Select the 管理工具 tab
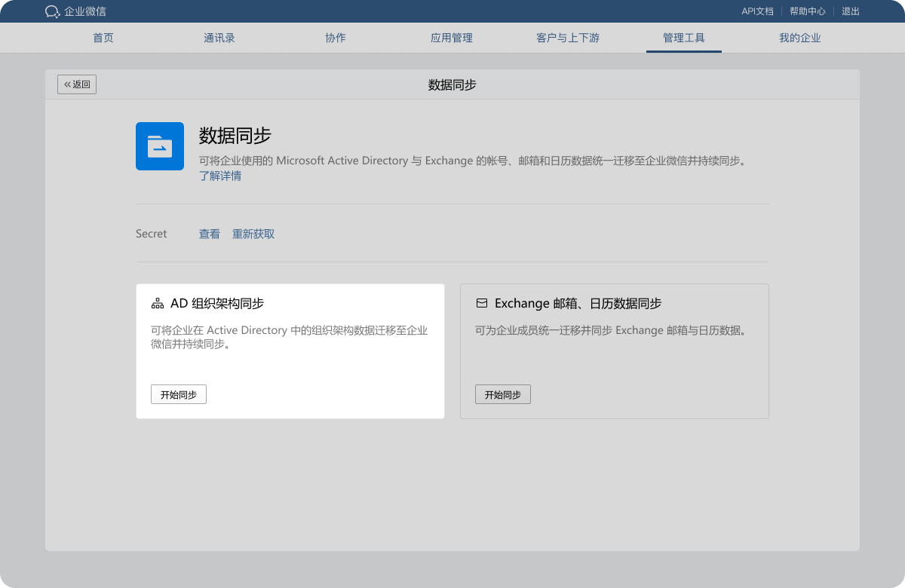Screen dimensions: 905x588 pyautogui.click(x=684, y=38)
